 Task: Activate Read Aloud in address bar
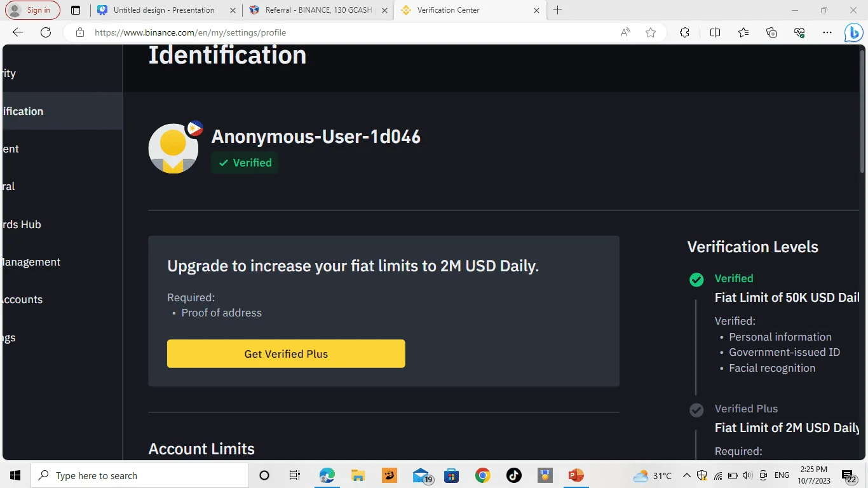(625, 32)
